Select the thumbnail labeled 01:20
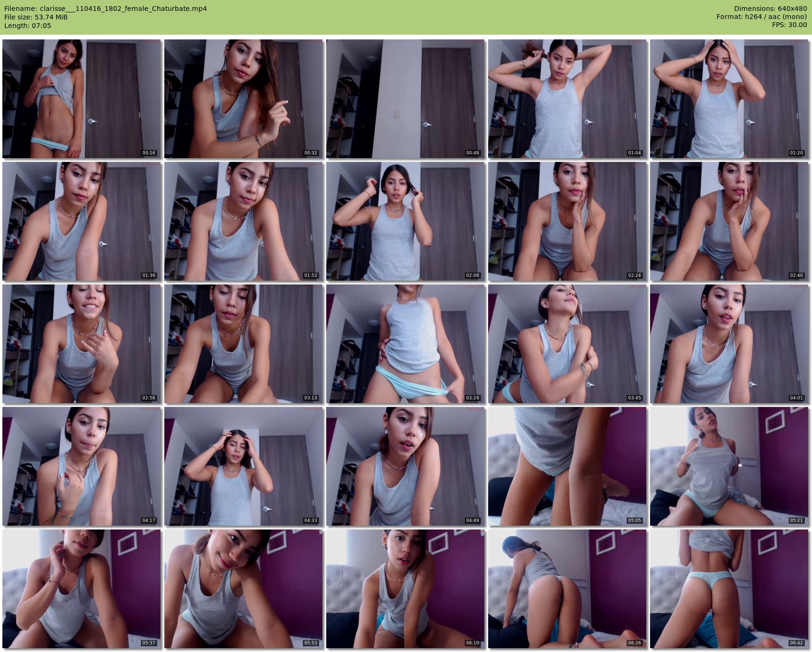Screen dimensions: 812x652 [729, 99]
